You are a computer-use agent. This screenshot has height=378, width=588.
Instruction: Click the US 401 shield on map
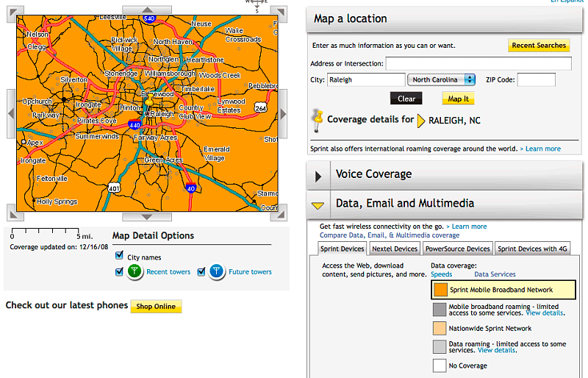114,188
